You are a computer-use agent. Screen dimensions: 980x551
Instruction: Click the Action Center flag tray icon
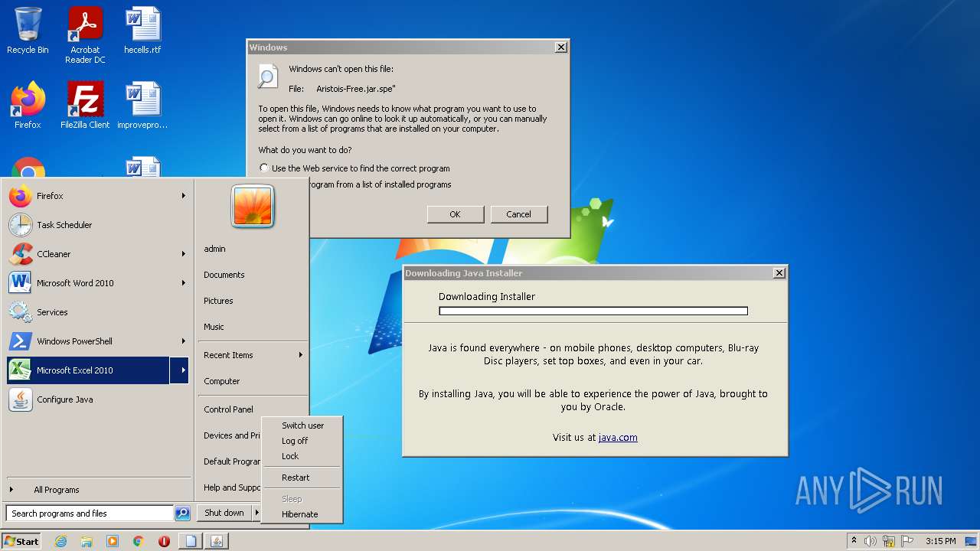[x=907, y=541]
